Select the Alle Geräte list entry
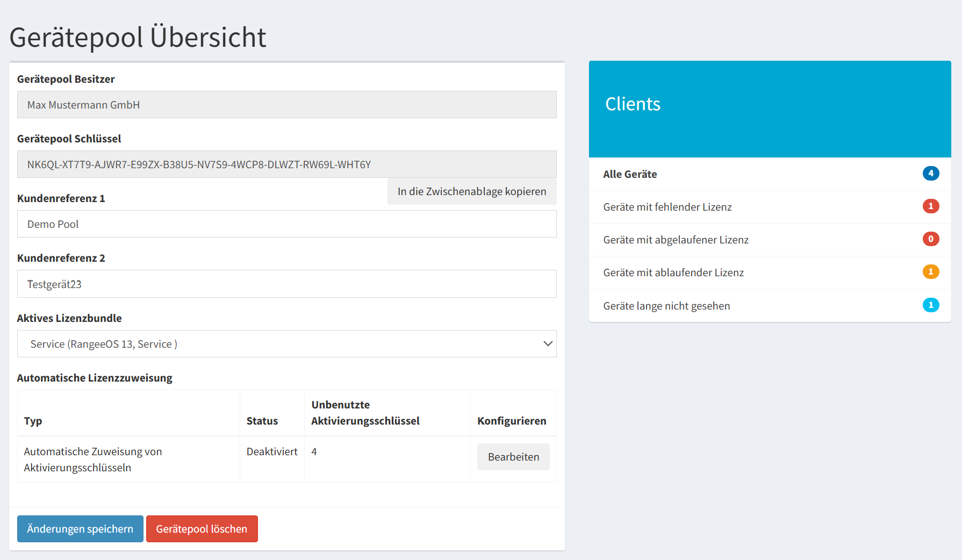The image size is (962, 560). (630, 174)
